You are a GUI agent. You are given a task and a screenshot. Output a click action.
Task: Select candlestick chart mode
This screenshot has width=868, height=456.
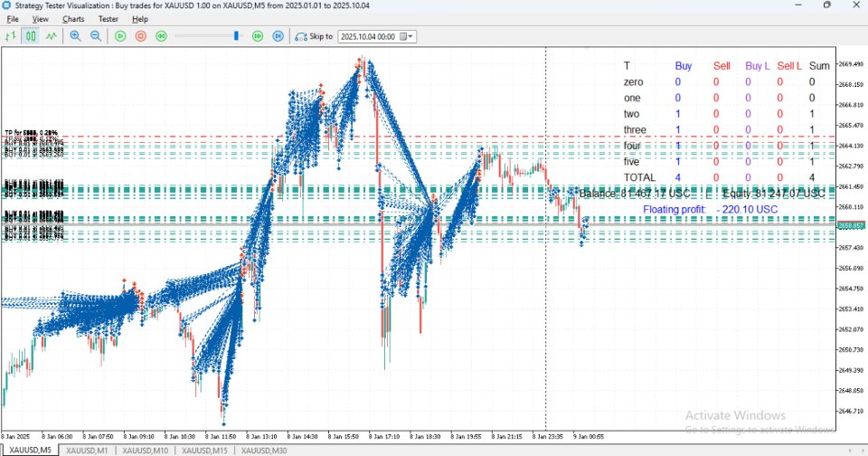[x=31, y=36]
